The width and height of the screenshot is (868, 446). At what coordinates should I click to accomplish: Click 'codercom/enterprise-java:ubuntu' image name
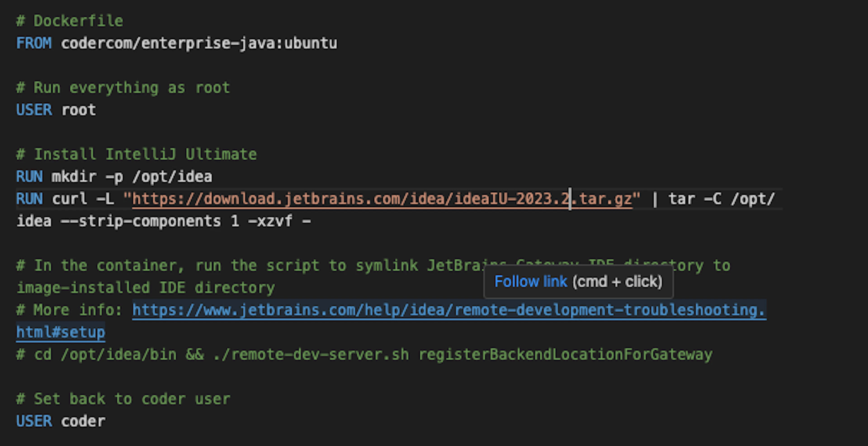199,43
